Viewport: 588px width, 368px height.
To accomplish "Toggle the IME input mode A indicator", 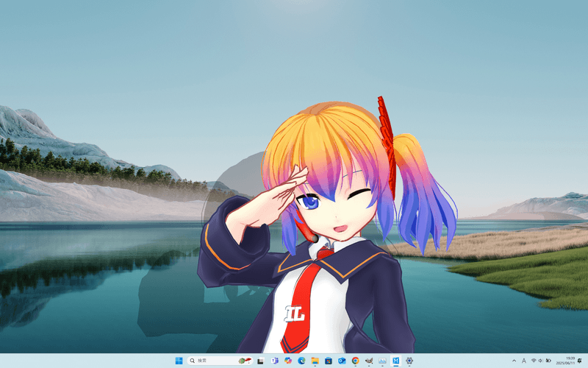I will click(x=524, y=361).
